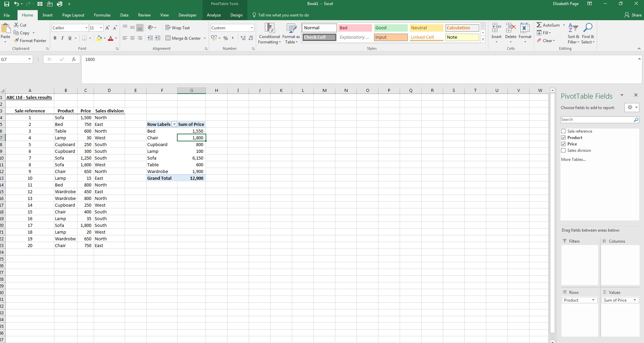Open Product field dropdown in Rows area
This screenshot has width=644, height=343.
593,300
